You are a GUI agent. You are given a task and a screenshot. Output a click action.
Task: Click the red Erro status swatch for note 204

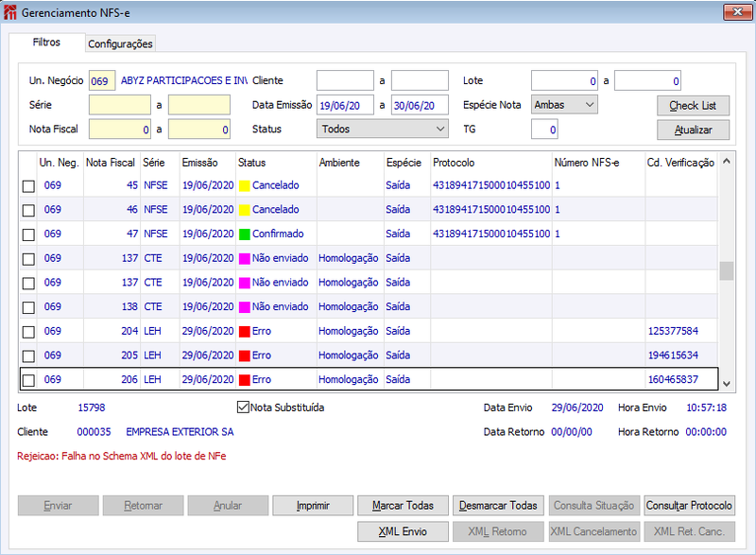tap(245, 331)
